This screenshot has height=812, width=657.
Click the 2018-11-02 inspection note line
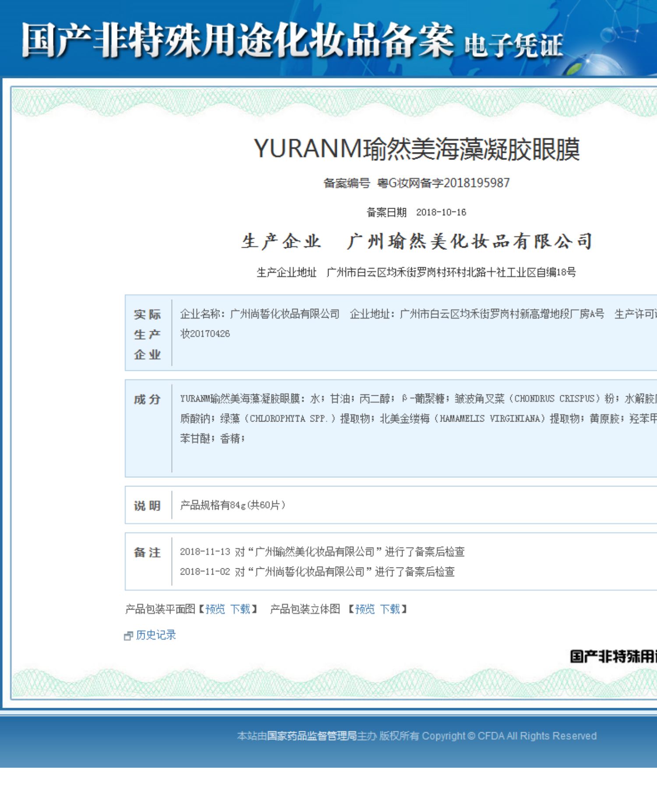(x=318, y=572)
